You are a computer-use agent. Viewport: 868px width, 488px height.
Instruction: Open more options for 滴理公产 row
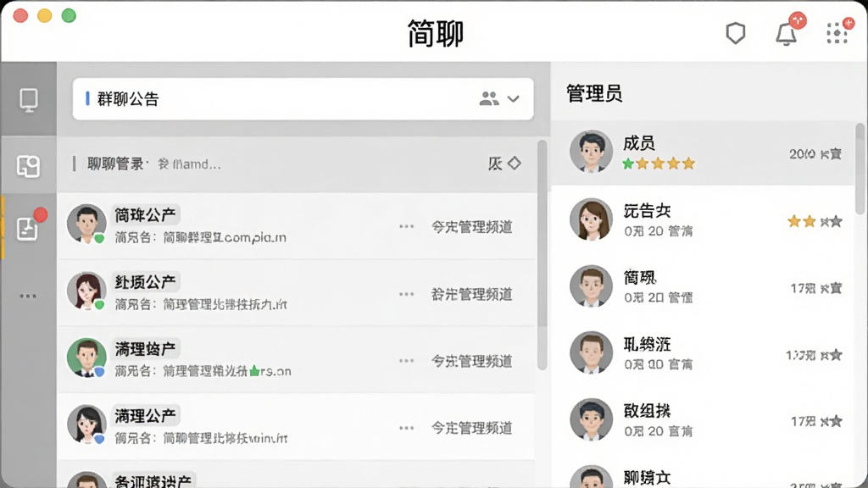click(x=406, y=428)
